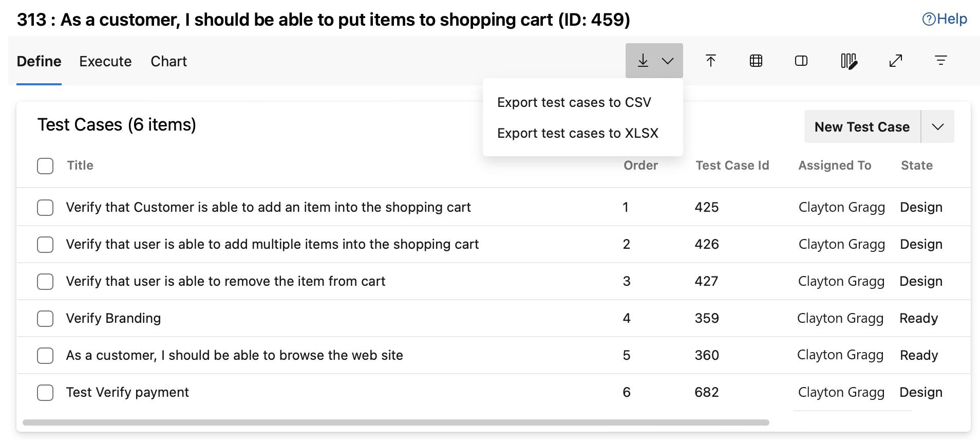Choose Export test cases to XLSX
Image resolution: width=980 pixels, height=440 pixels.
pos(577,133)
